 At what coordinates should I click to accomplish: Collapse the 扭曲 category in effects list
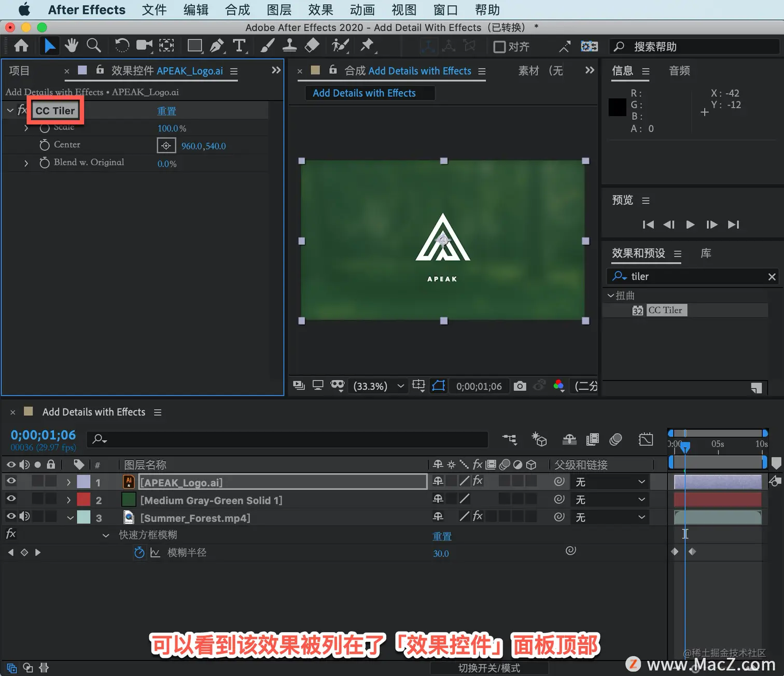(611, 295)
